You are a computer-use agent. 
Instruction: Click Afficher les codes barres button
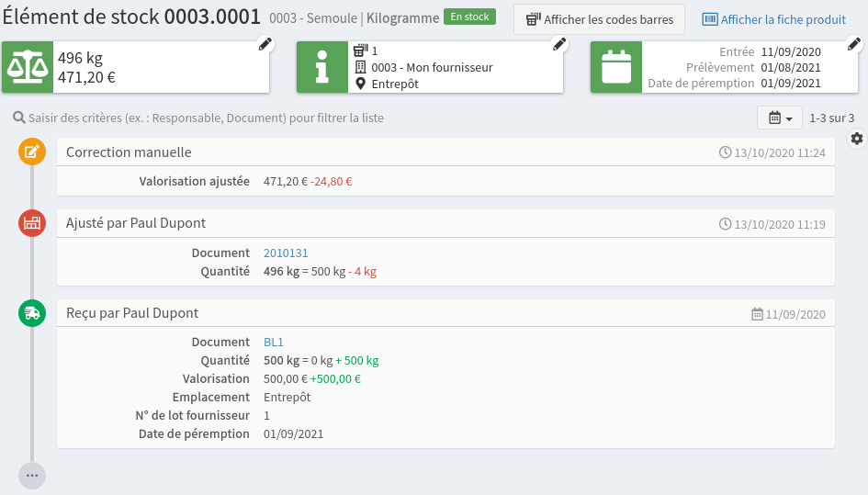point(599,19)
